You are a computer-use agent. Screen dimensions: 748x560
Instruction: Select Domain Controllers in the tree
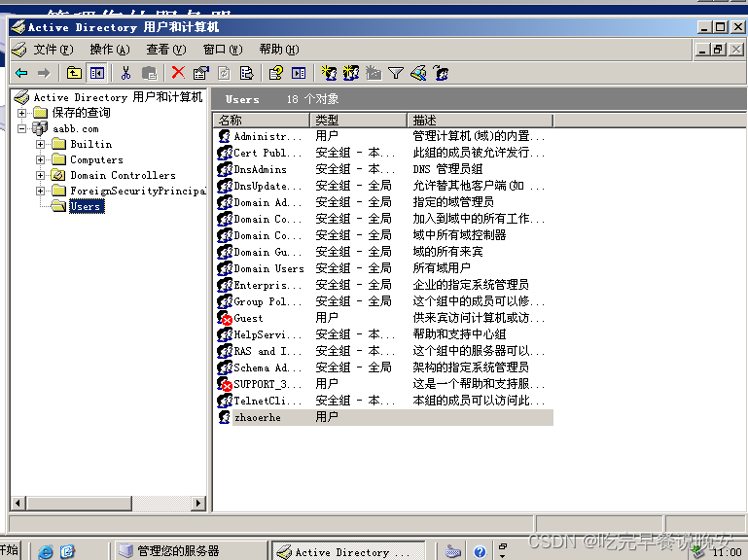click(x=124, y=175)
